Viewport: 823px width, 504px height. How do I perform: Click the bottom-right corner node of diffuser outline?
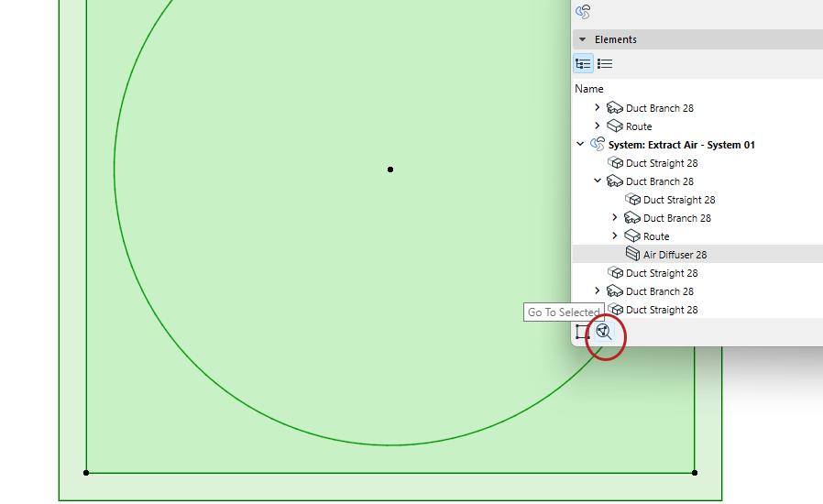click(x=695, y=473)
